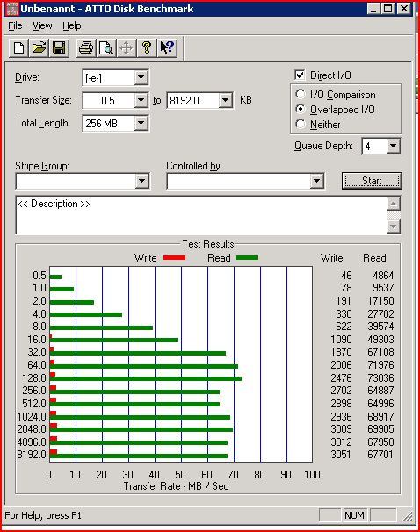
Task: Click the 2048.0 row label
Action: pyautogui.click(x=32, y=429)
